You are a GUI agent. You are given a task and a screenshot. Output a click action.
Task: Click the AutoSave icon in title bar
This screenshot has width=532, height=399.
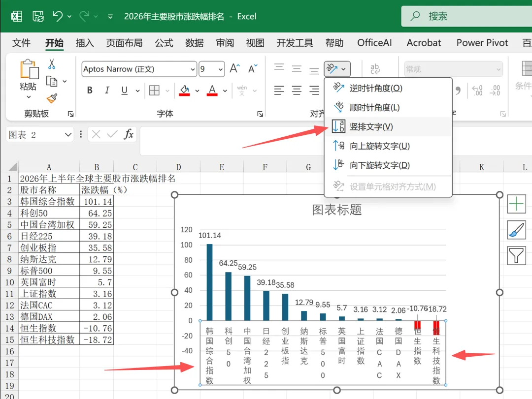point(38,16)
